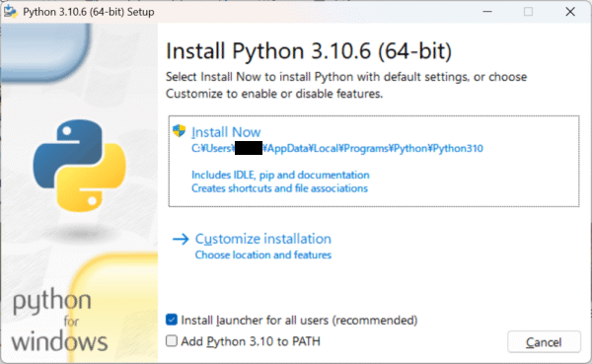Click 'Choose location and features' text
This screenshot has width=592, height=364.
[x=263, y=255]
